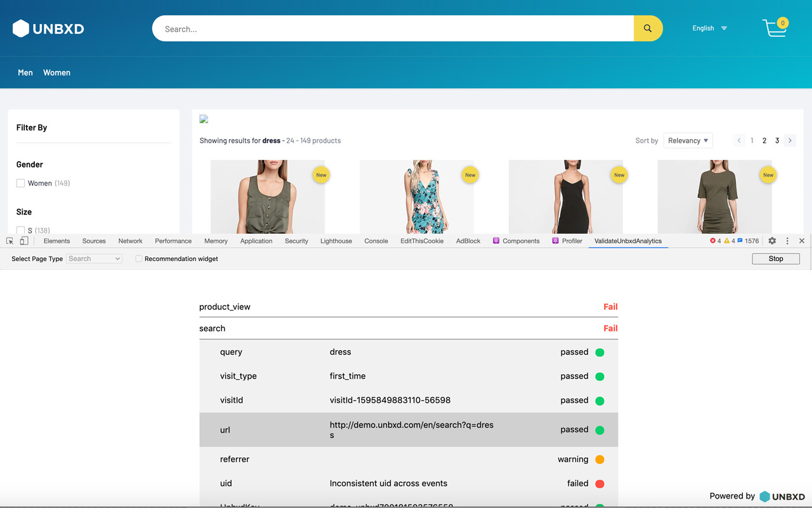The height and width of the screenshot is (508, 812).
Task: Open the three-dot DevTools menu
Action: pos(787,241)
